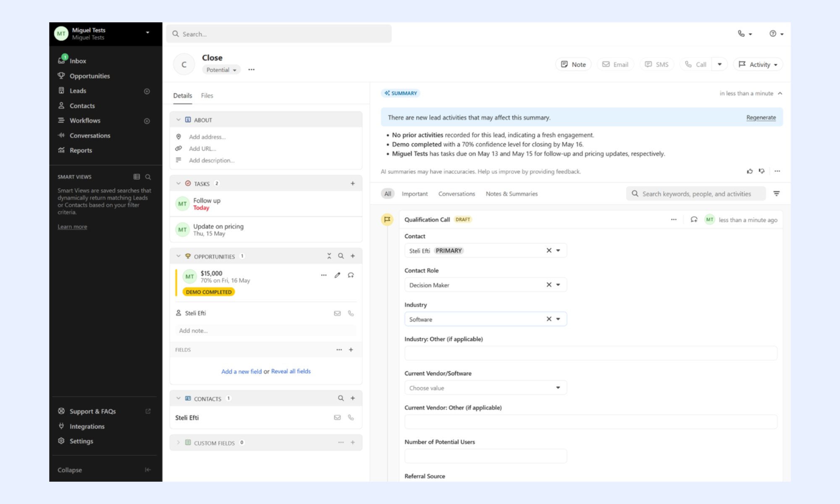Open the Activity dropdown
This screenshot has height=504, width=840.
758,64
